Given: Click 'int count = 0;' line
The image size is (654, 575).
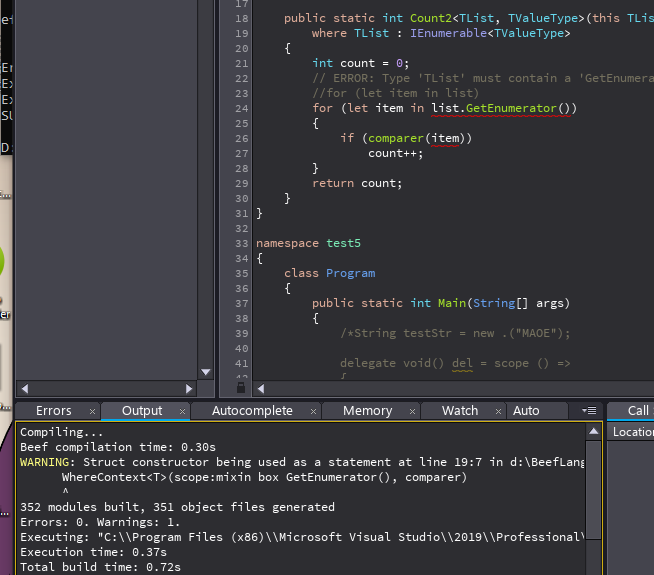Looking at the screenshot, I should click(x=361, y=63).
